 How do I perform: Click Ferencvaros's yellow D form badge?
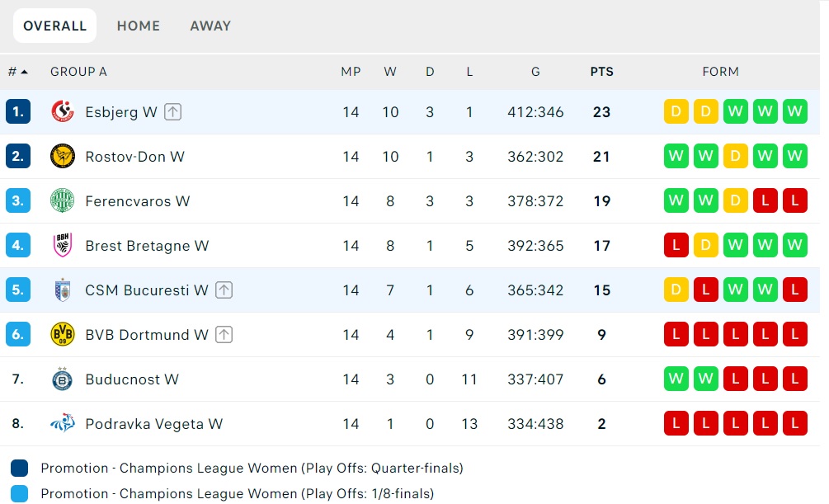coord(735,201)
